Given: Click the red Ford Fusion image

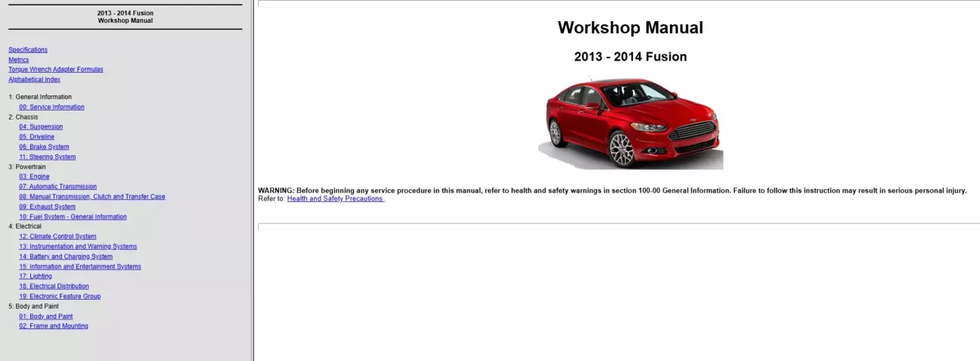Looking at the screenshot, I should 631,123.
